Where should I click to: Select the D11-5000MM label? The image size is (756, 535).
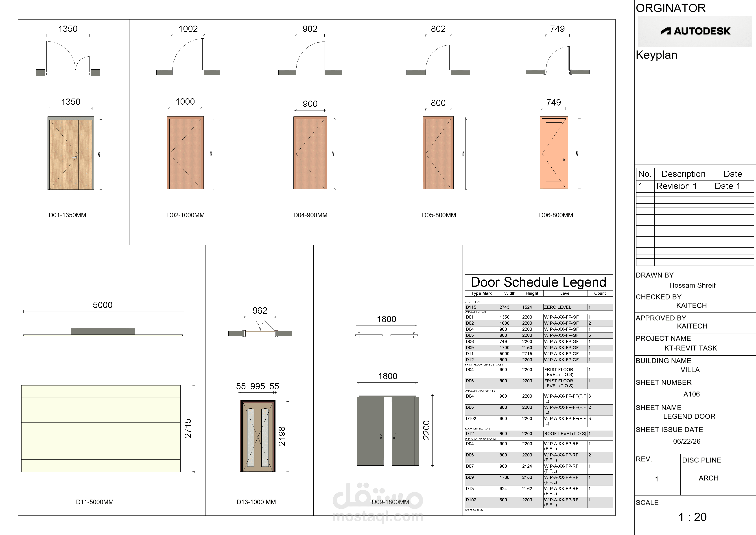point(95,502)
